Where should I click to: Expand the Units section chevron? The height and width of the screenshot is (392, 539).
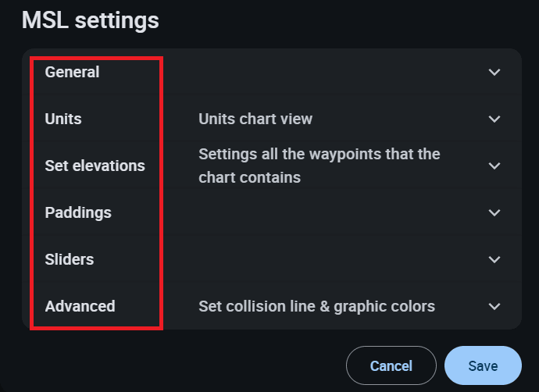point(494,119)
